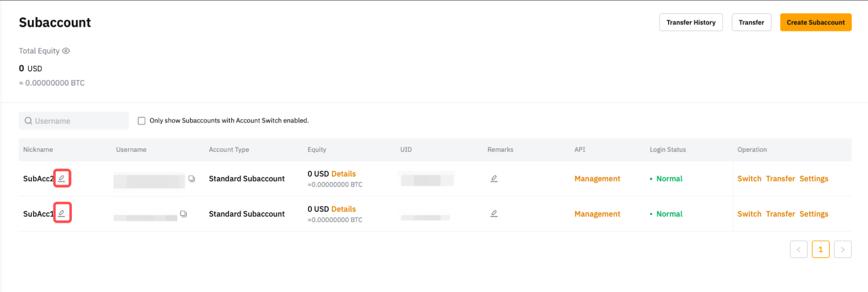Select page 1 in pagination
Viewport: 868px width, 292px height.
click(x=820, y=249)
